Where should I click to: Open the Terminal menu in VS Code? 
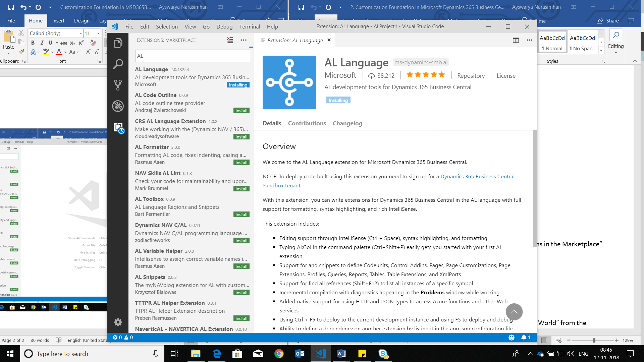(x=250, y=26)
